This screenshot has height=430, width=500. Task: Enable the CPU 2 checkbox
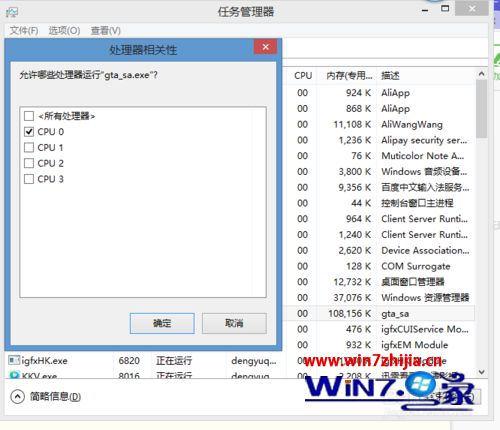[x=29, y=163]
